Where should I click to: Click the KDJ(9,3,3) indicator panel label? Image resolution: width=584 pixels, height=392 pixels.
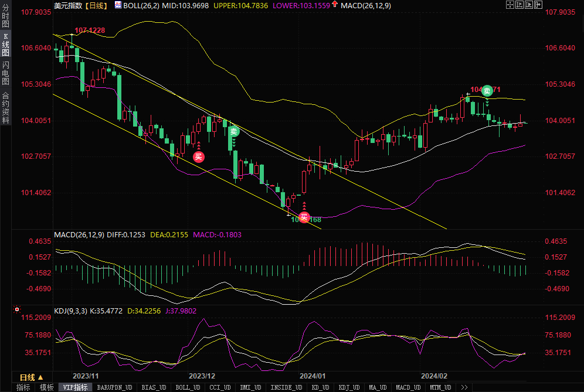pos(70,311)
